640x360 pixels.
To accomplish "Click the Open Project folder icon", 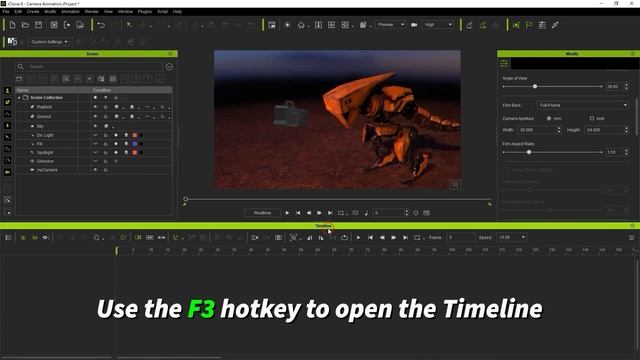I will pyautogui.click(x=25, y=25).
